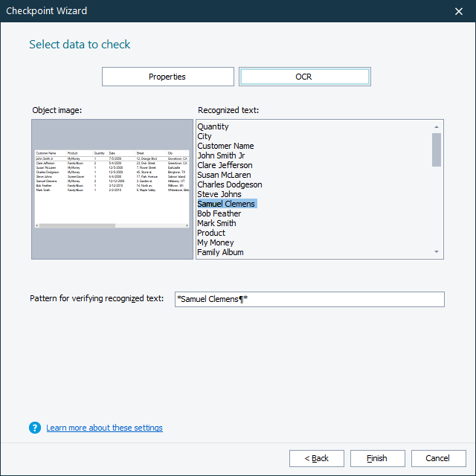476x476 pixels.
Task: Switch to the Properties tab
Action: (x=167, y=77)
